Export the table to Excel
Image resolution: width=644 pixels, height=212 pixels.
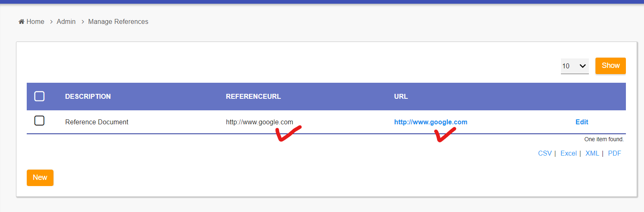[x=569, y=153]
